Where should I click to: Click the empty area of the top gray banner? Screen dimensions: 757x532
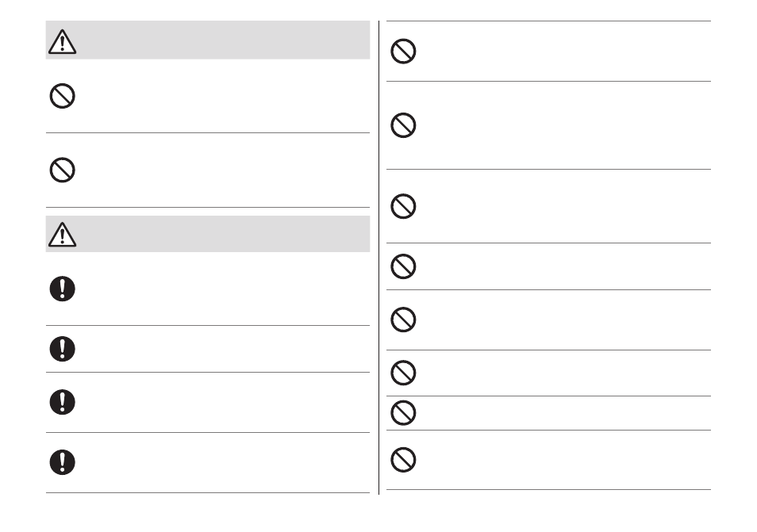coord(222,40)
